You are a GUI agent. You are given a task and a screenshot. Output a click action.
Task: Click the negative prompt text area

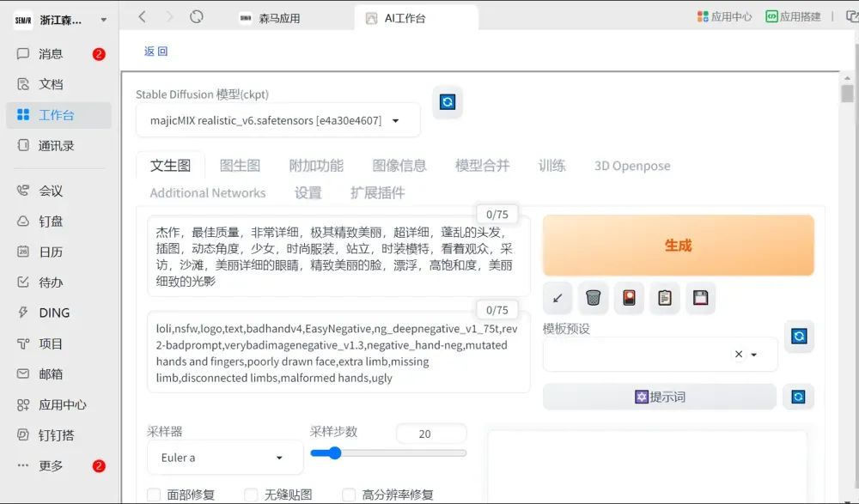[x=338, y=353]
